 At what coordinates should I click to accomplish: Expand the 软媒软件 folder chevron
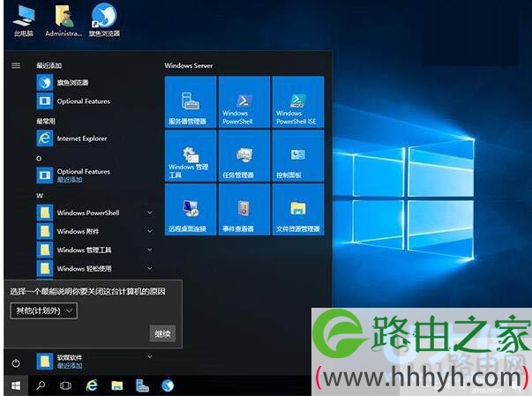(150, 356)
